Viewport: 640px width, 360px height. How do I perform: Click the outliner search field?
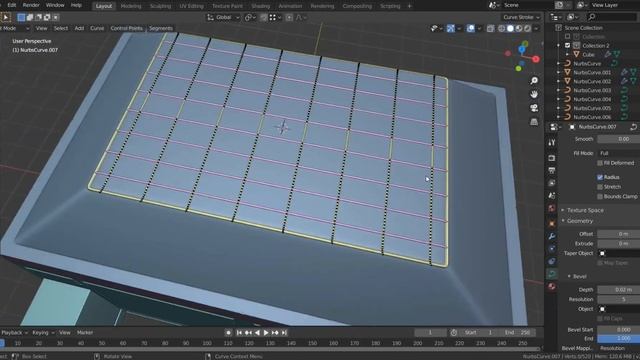click(x=611, y=17)
